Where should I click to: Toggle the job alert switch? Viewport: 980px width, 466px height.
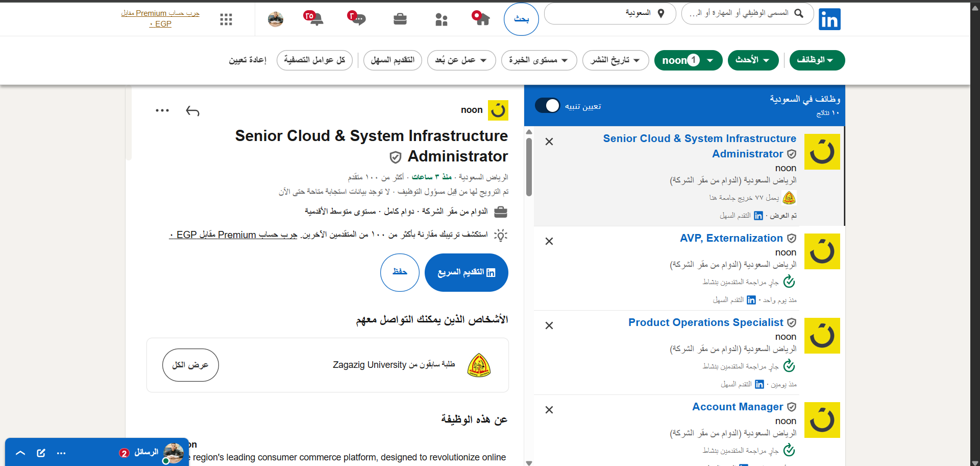coord(548,106)
